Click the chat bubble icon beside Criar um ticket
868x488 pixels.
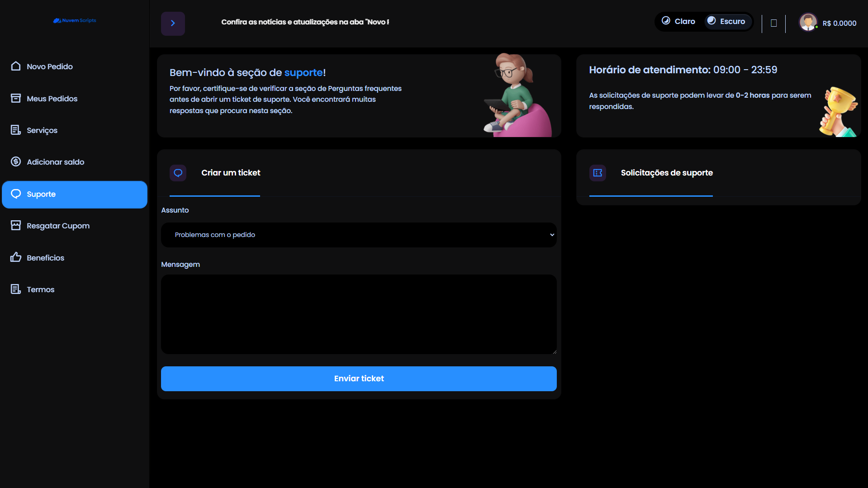(x=178, y=173)
